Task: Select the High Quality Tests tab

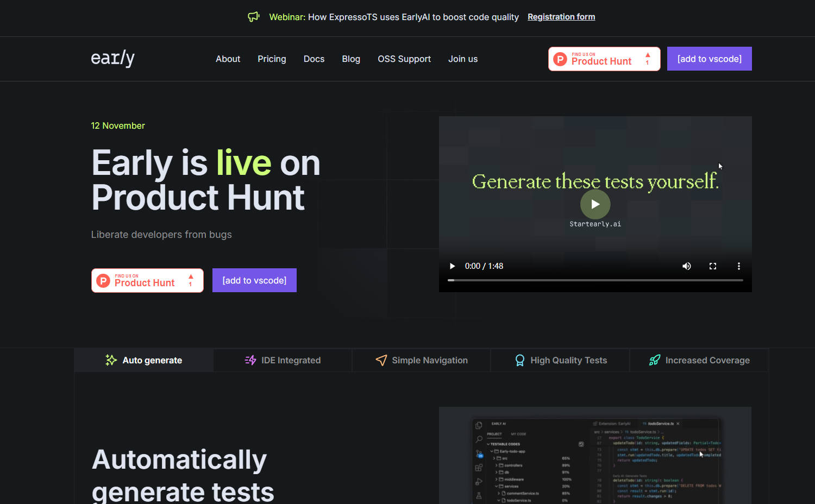Action: tap(560, 360)
